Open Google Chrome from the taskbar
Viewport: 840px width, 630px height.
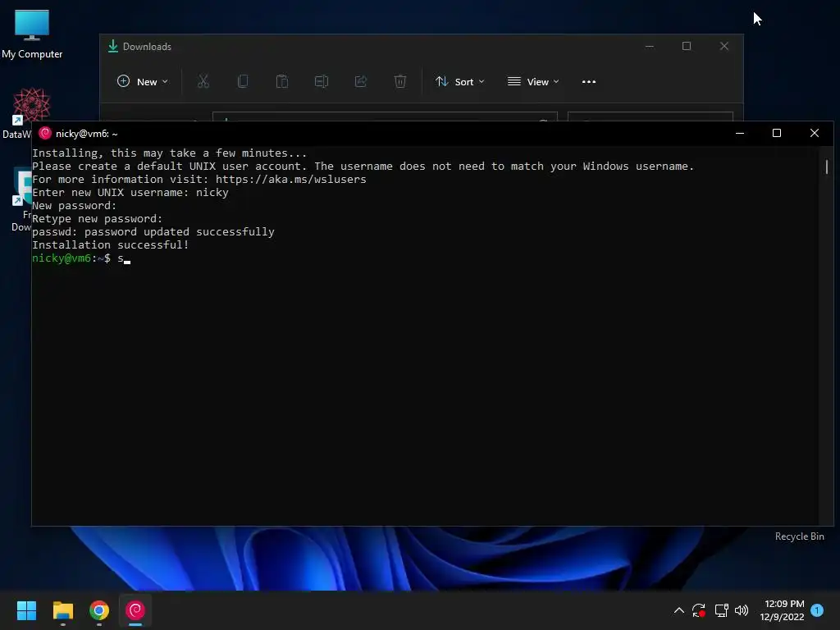coord(99,610)
